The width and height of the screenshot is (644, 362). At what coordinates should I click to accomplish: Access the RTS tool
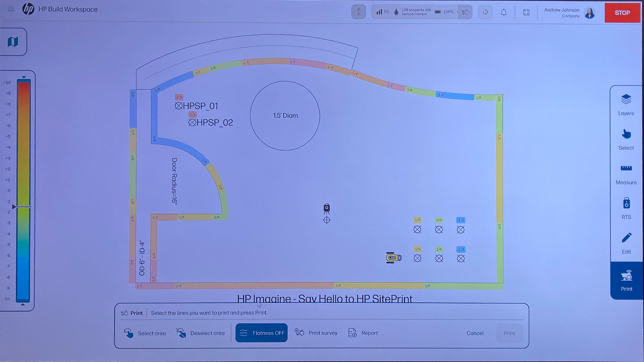626,208
